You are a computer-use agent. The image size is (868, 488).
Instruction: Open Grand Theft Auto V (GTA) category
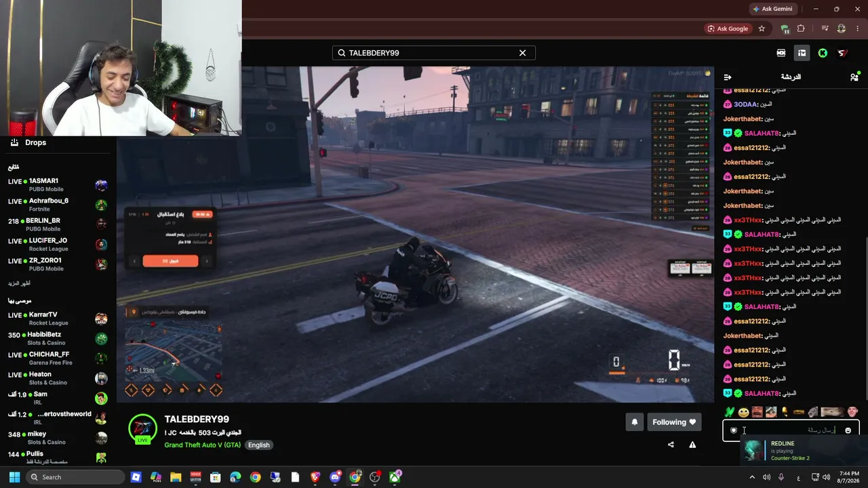tap(202, 445)
